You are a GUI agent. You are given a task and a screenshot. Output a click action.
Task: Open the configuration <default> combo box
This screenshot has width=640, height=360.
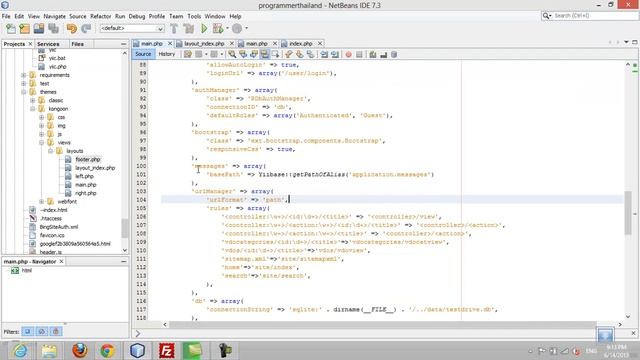pos(132,28)
